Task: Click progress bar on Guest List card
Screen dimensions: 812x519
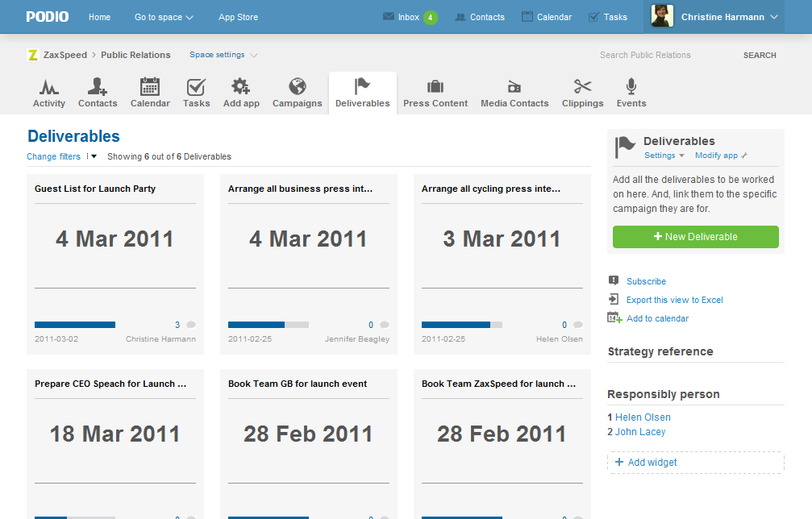Action: 75,325
